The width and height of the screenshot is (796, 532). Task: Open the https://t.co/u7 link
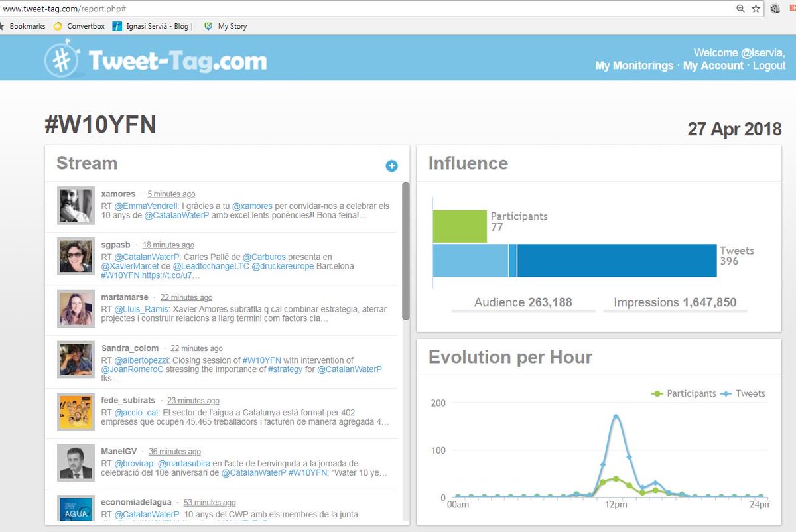coord(170,276)
